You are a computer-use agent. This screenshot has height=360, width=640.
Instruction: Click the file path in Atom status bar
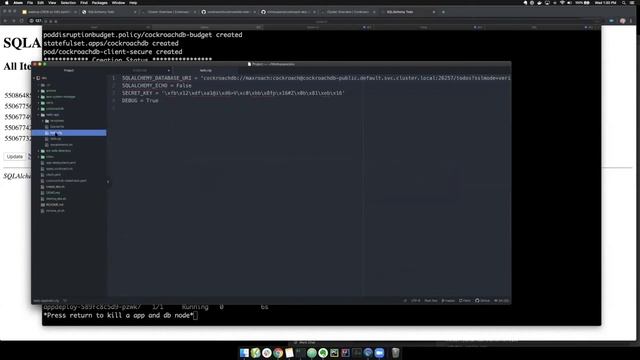46,301
